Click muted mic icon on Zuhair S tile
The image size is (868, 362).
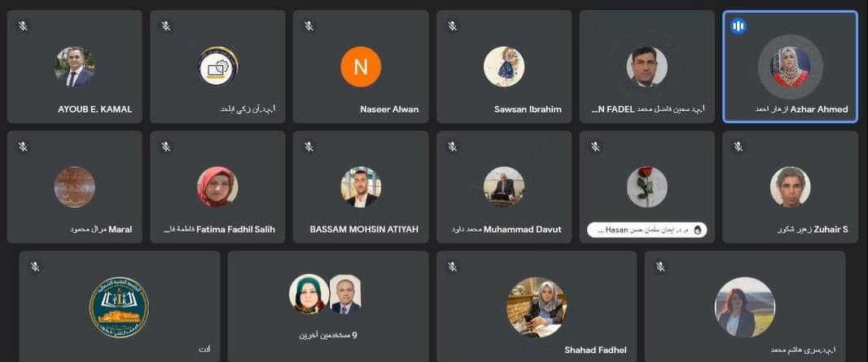738,147
